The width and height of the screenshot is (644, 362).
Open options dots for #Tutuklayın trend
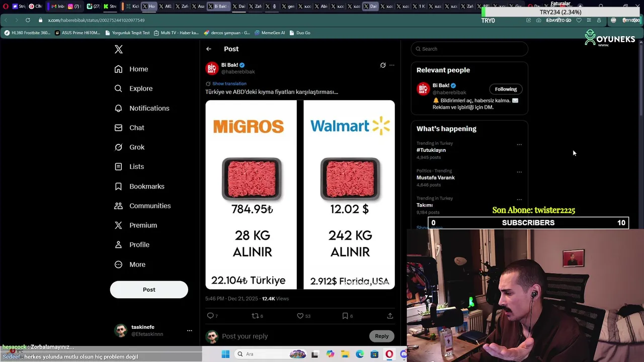(519, 144)
